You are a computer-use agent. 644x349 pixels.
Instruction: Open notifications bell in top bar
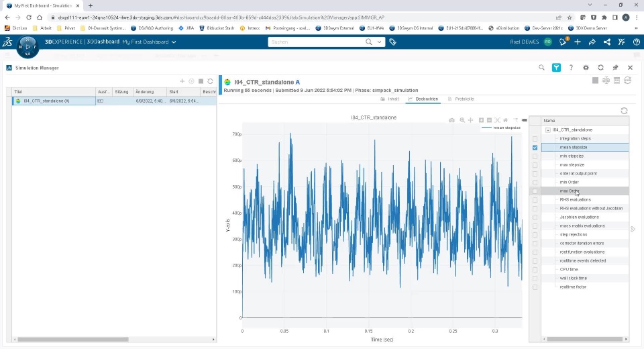tap(563, 42)
